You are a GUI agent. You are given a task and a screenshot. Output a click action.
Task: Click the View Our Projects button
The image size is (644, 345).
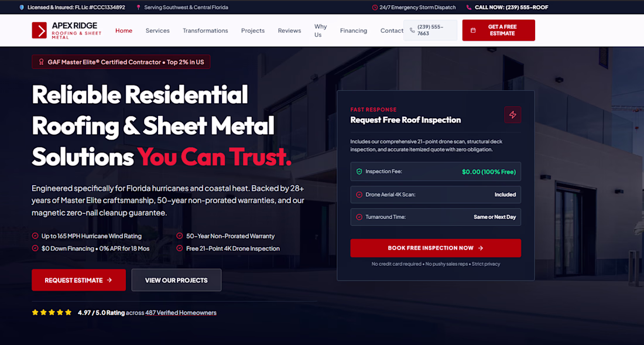pos(176,280)
